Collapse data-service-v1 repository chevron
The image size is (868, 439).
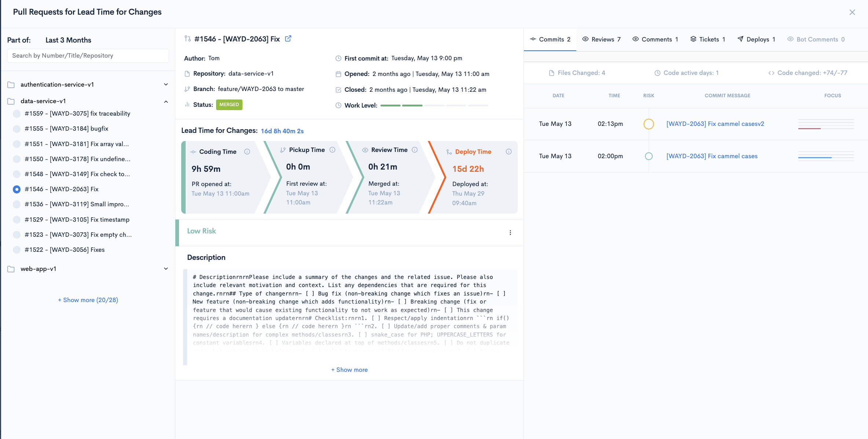point(166,102)
